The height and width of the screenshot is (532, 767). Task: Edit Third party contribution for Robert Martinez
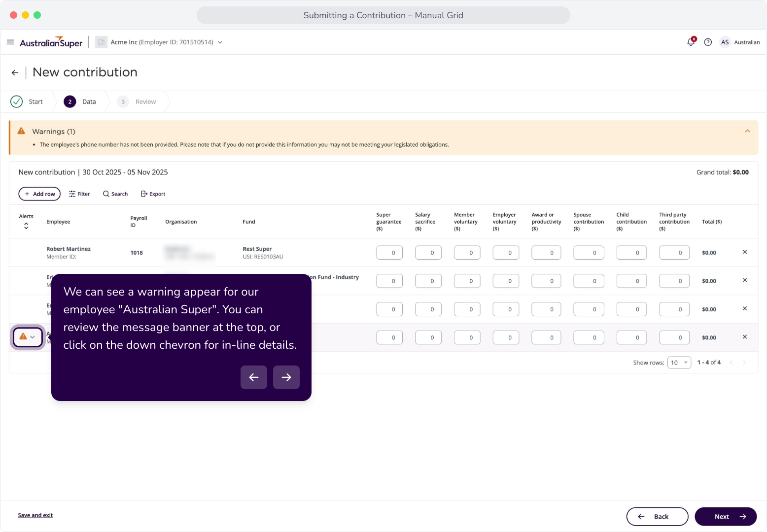pos(674,253)
